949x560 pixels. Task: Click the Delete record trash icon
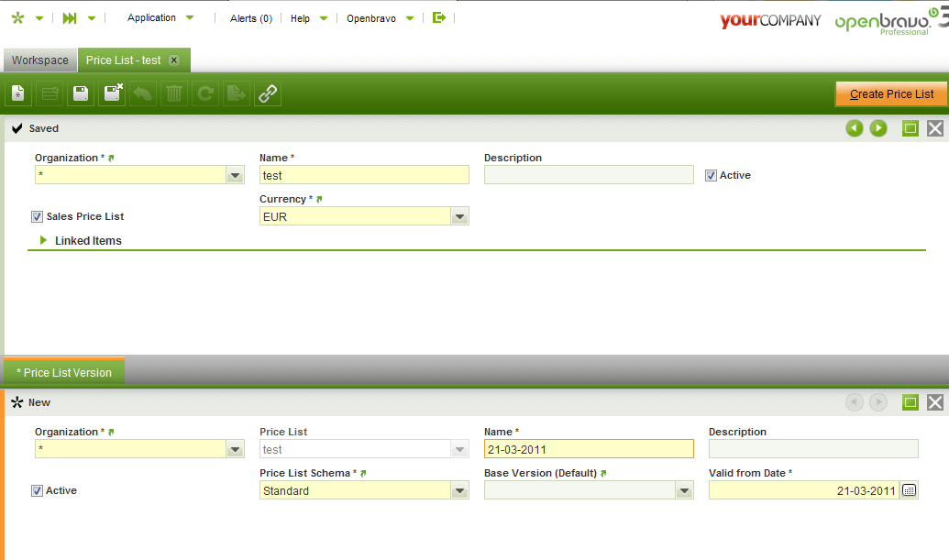[x=174, y=93]
